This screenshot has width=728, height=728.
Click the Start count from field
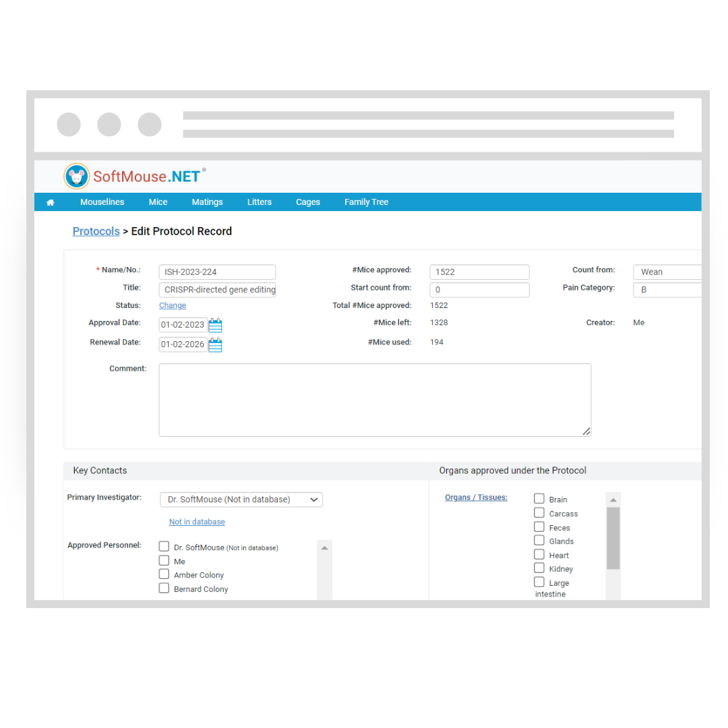(479, 290)
